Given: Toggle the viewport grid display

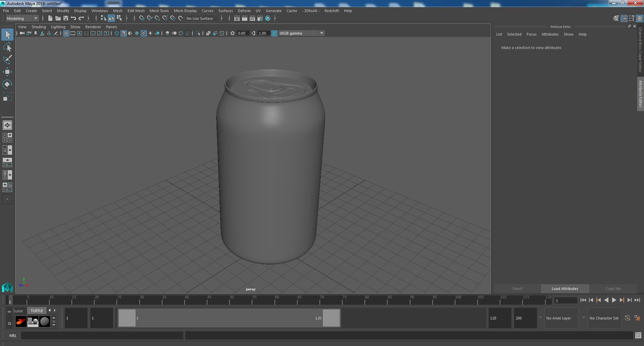Looking at the screenshot, I should pyautogui.click(x=66, y=33).
